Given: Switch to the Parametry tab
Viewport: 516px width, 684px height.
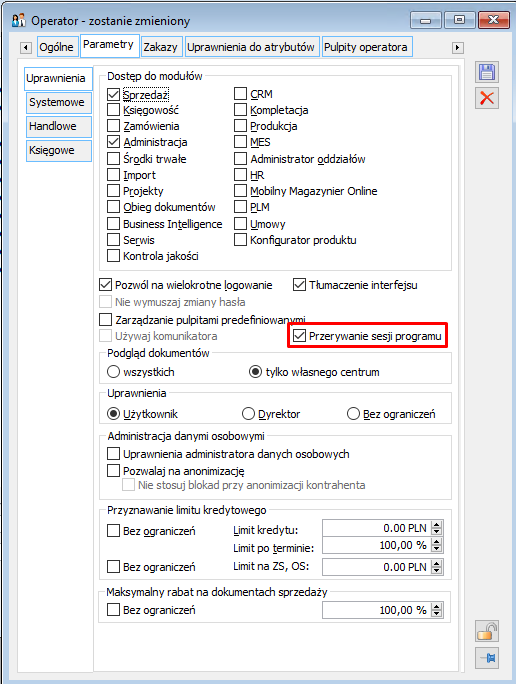Looking at the screenshot, I should (x=109, y=45).
